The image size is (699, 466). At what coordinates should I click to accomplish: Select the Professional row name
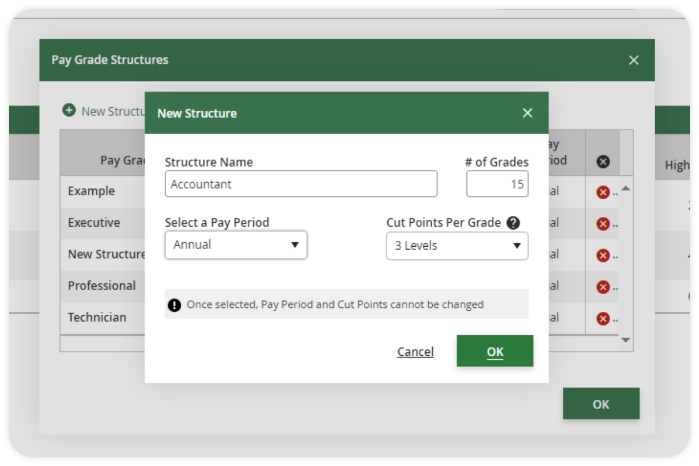(x=102, y=285)
